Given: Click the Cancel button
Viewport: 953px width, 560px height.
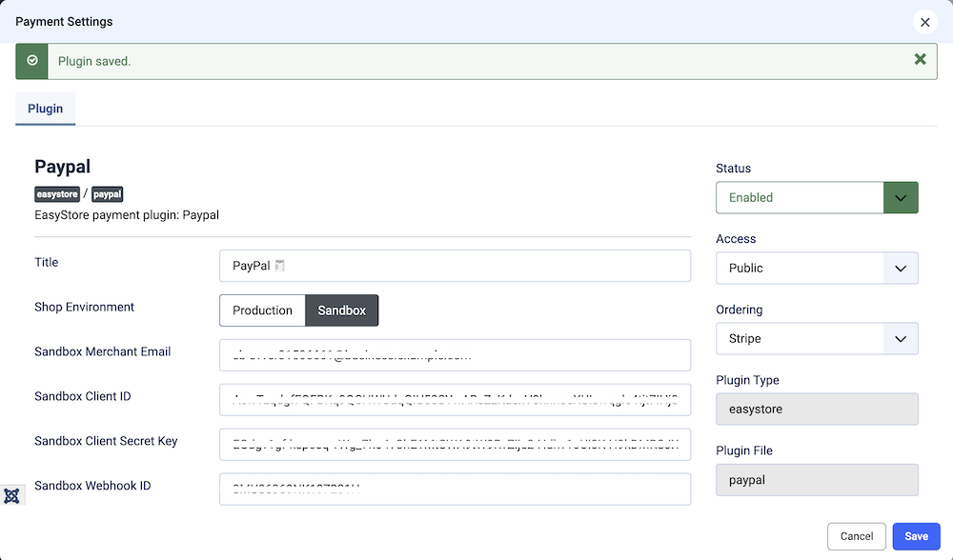Looking at the screenshot, I should coord(857,536).
